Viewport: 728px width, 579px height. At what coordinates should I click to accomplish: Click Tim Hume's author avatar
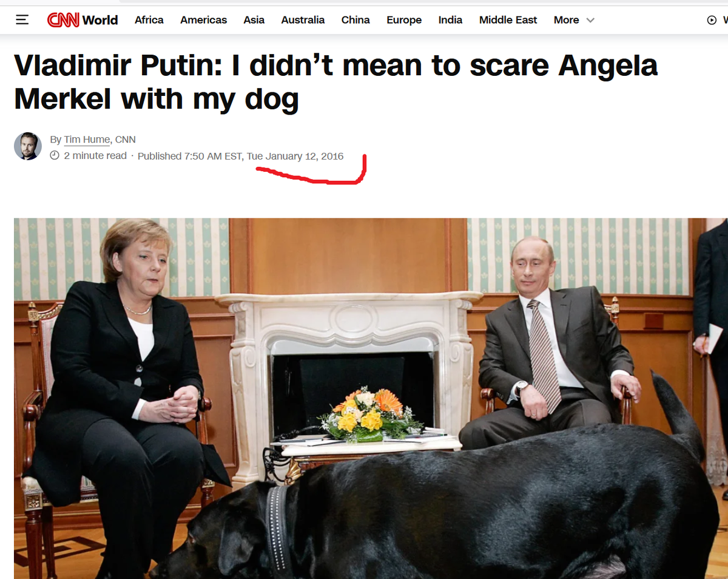coord(28,146)
